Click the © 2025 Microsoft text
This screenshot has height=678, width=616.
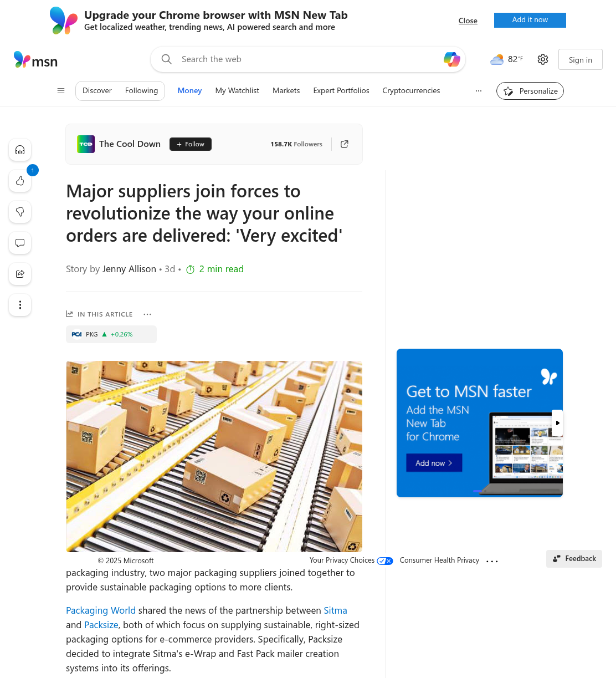(126, 561)
